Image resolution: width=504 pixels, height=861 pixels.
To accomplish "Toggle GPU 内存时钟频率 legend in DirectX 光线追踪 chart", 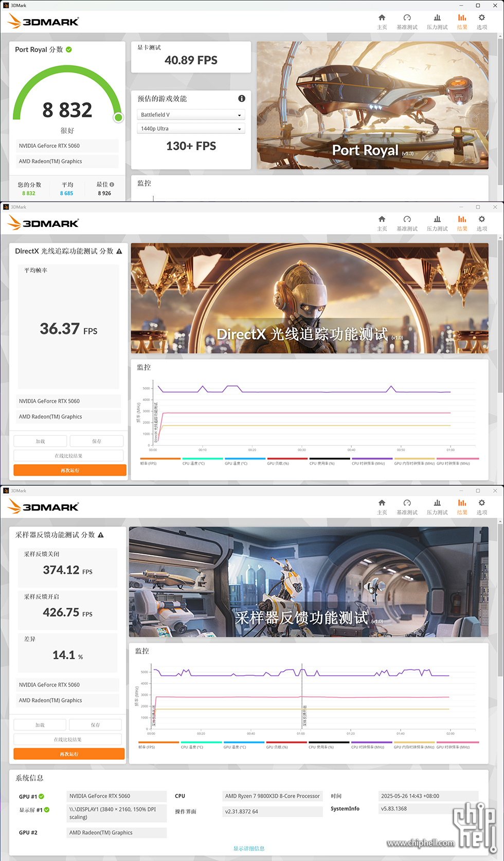I will point(415,461).
